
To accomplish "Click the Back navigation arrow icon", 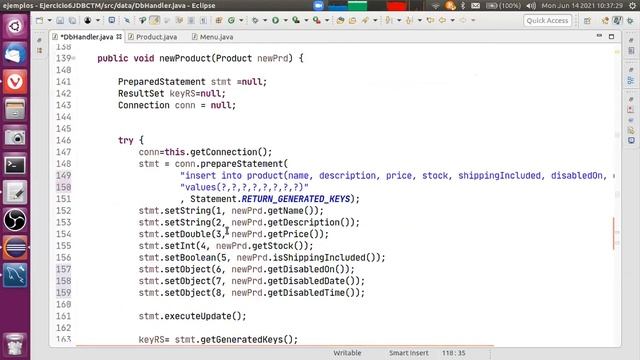I will [x=442, y=20].
